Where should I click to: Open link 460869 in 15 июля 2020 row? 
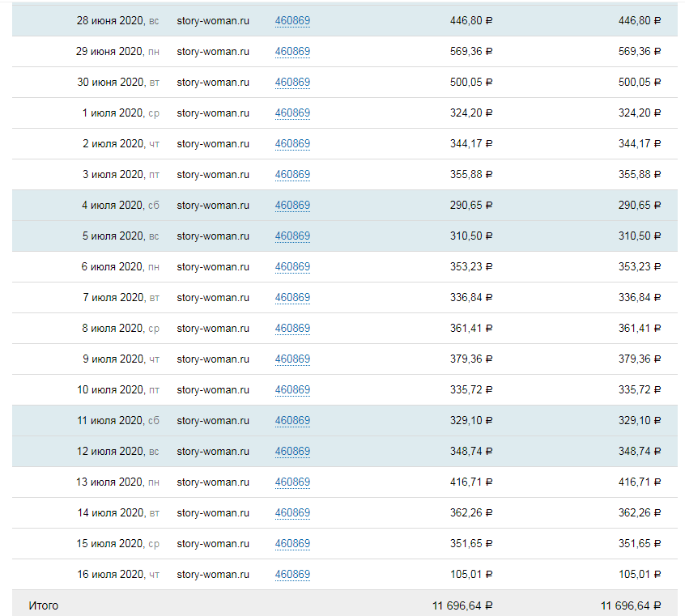pos(292,543)
